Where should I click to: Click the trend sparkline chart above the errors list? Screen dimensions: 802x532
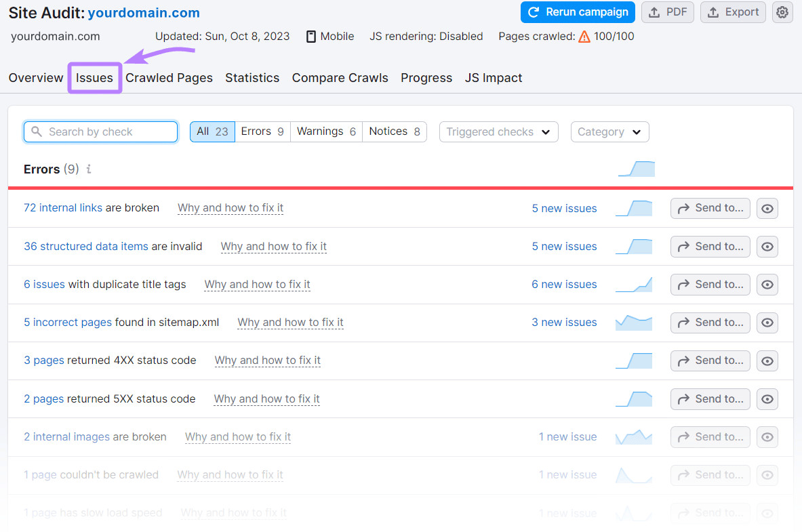636,168
